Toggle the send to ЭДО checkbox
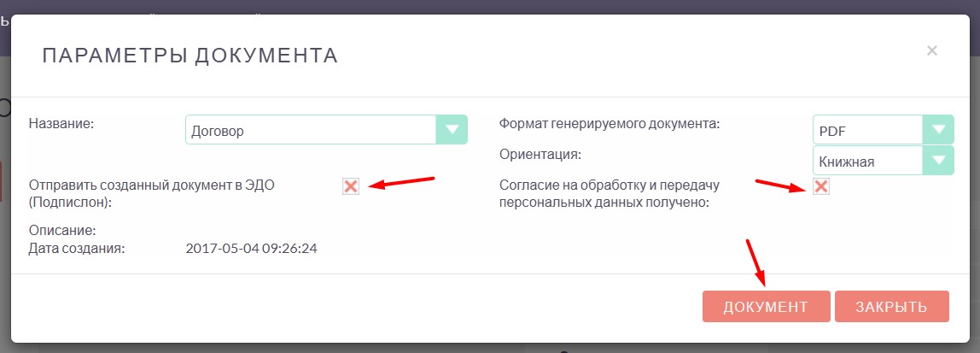The image size is (980, 353). click(350, 185)
